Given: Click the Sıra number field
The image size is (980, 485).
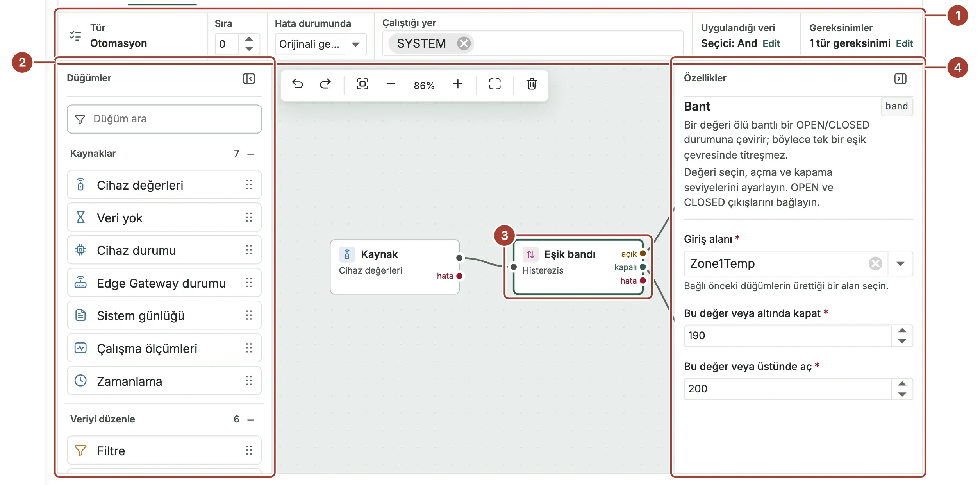Looking at the screenshot, I should coord(227,44).
